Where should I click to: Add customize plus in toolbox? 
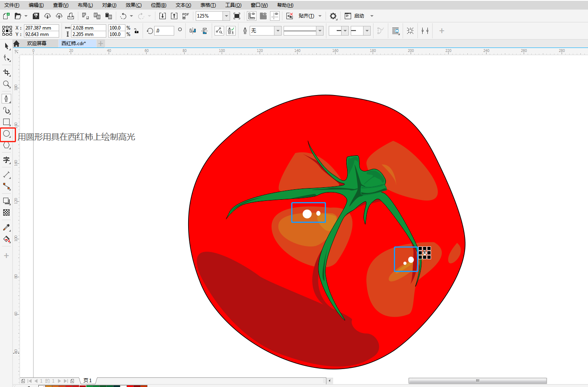(x=6, y=256)
